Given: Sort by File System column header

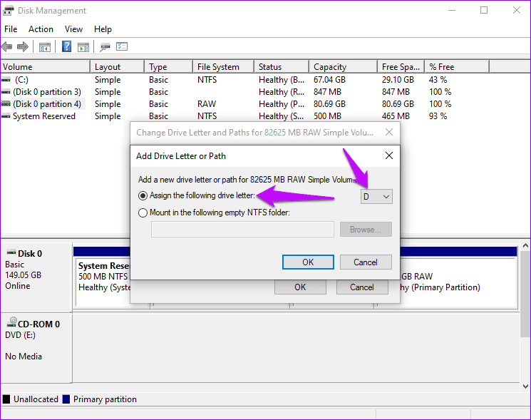Looking at the screenshot, I should (224, 67).
